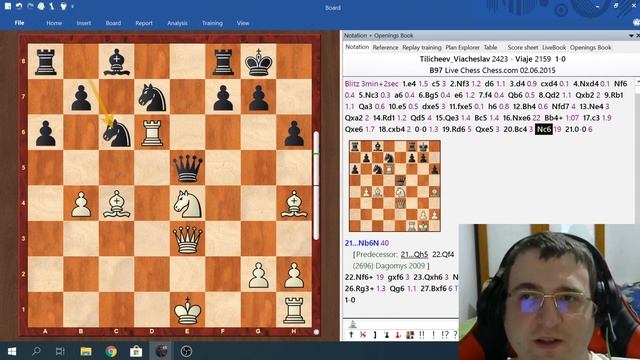
Task: Click move 21.0-0 in the notation
Action: (x=576, y=129)
